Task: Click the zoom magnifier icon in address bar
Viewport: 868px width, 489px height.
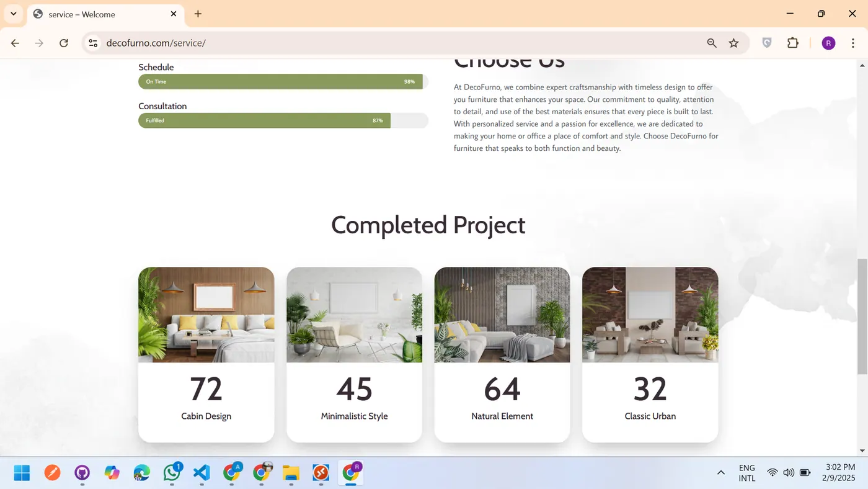Action: (x=712, y=43)
